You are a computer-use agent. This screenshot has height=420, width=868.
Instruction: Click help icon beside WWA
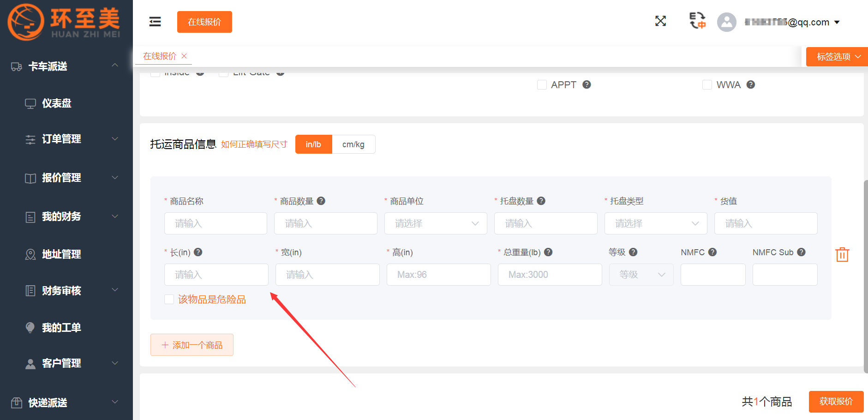pyautogui.click(x=751, y=84)
